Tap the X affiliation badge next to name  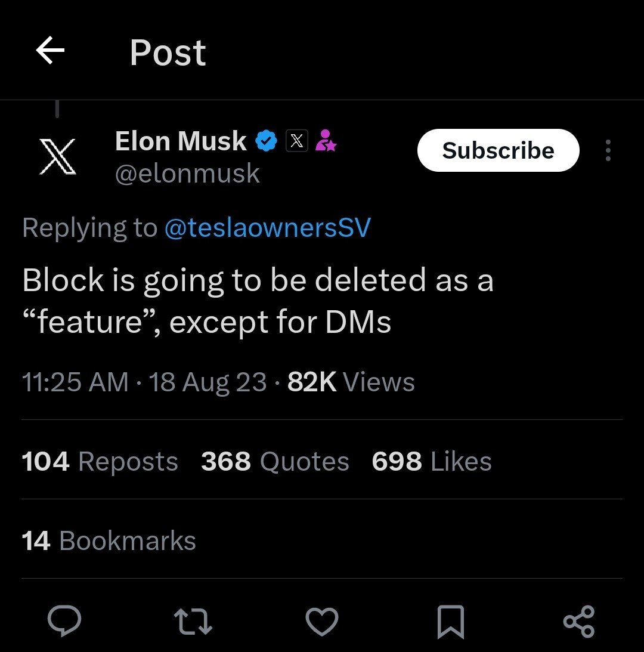(298, 141)
